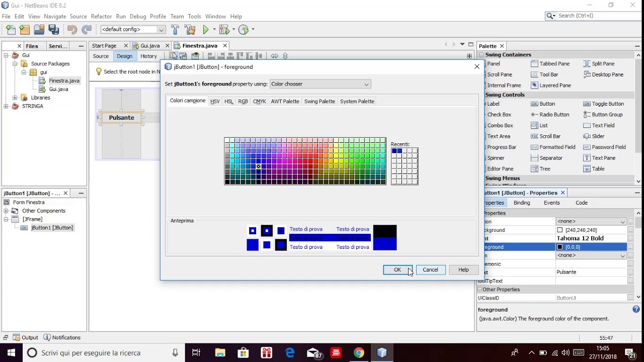Open the AWT Palette tab
This screenshot has height=362, width=644.
click(285, 102)
